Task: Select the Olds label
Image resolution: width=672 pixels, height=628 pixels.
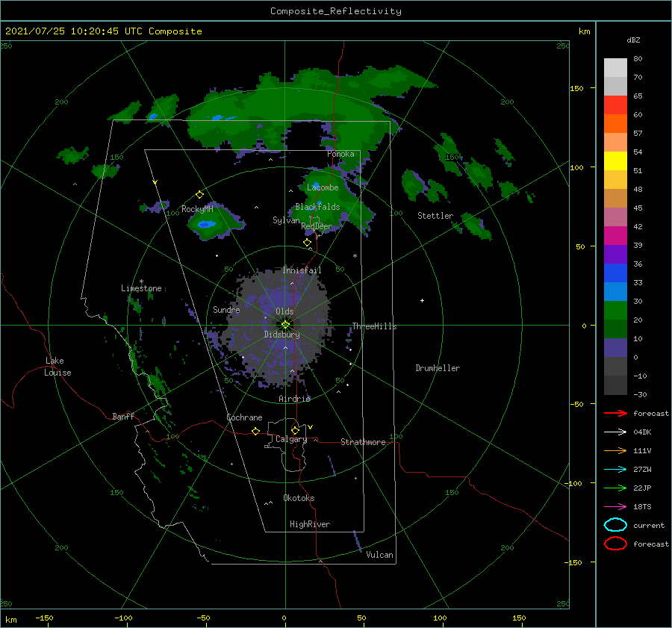Action: tap(284, 311)
